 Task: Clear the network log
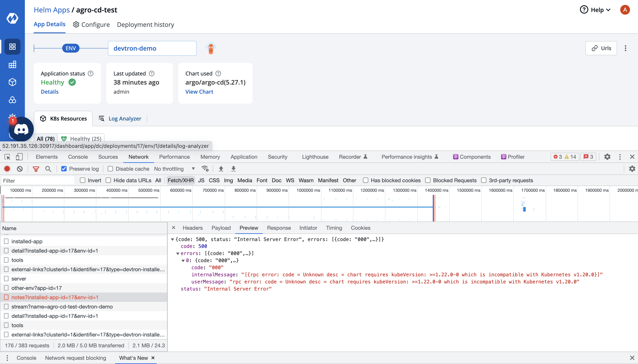tap(20, 169)
